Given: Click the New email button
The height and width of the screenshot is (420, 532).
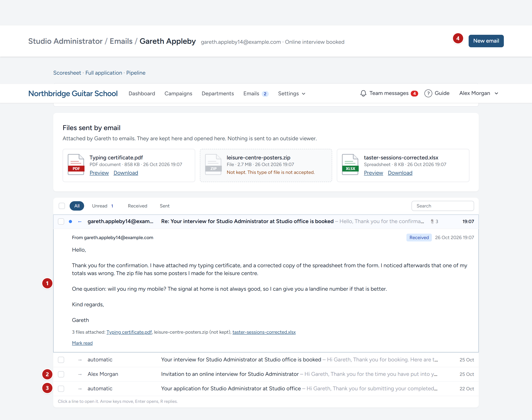Looking at the screenshot, I should point(486,41).
